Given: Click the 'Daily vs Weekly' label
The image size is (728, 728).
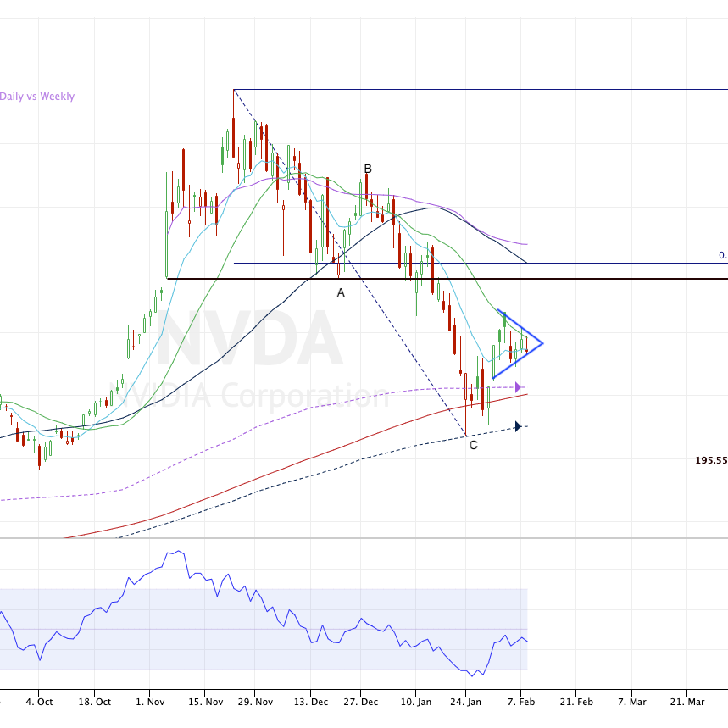Looking at the screenshot, I should [x=37, y=97].
